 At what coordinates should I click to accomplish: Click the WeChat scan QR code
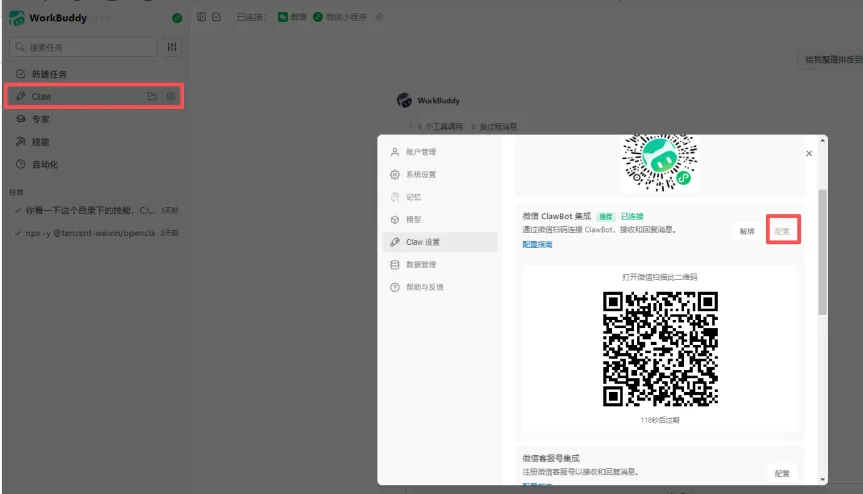pos(660,349)
